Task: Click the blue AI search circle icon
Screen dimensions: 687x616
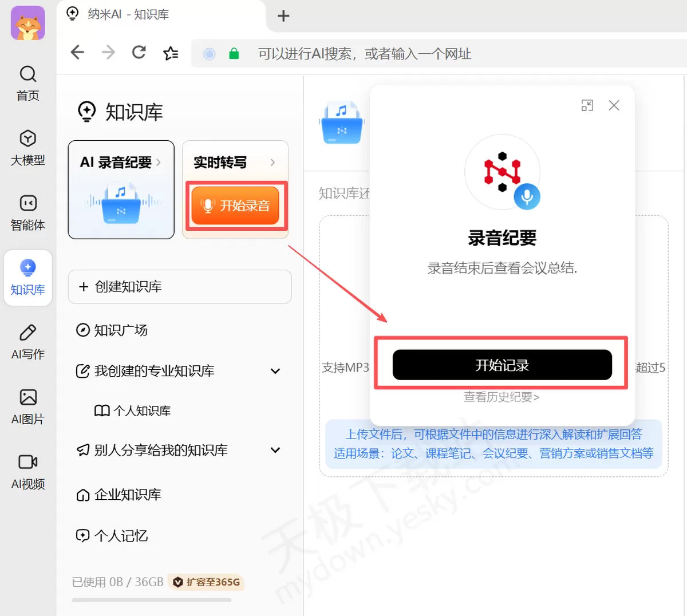Action: click(x=210, y=54)
